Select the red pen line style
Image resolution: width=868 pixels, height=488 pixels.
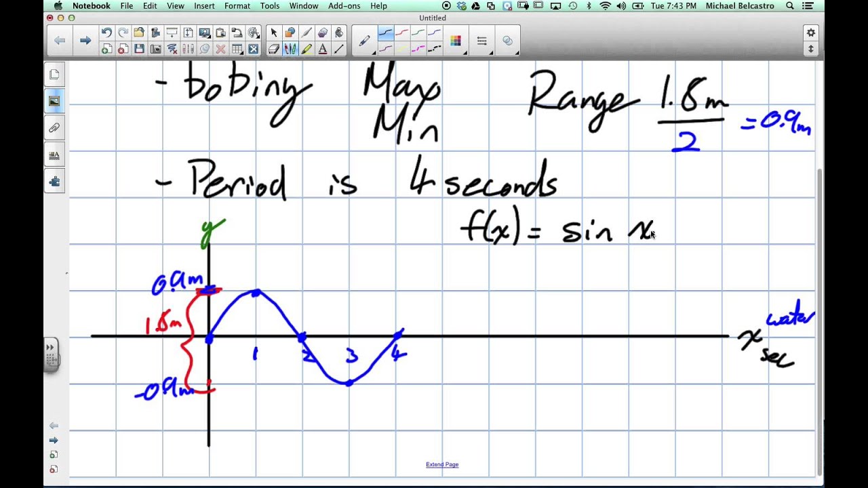401,33
